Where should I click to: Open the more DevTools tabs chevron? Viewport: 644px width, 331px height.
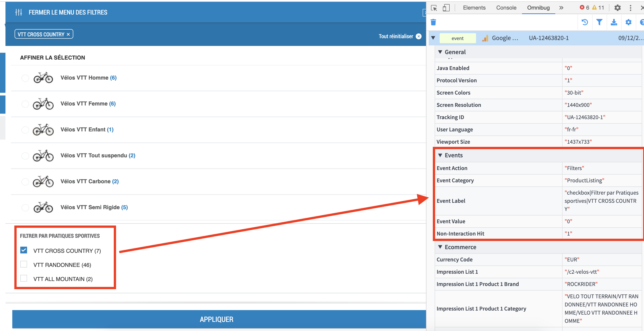[561, 8]
